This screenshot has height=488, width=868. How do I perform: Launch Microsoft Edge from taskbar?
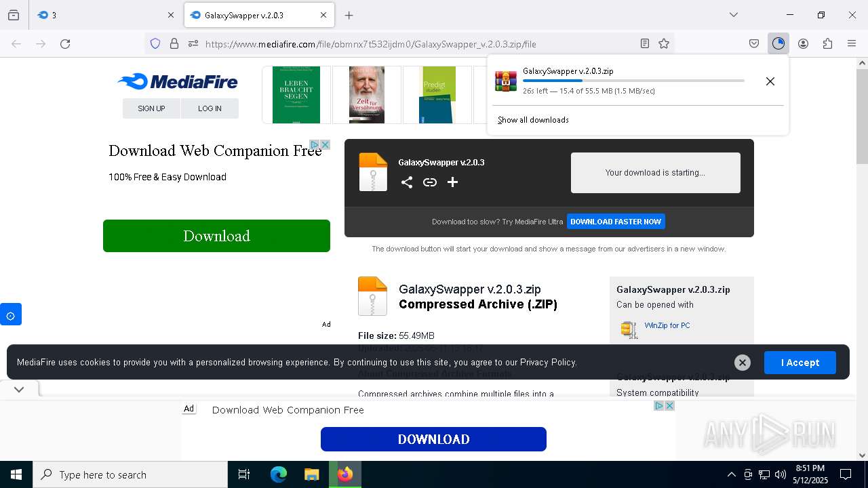coord(279,474)
